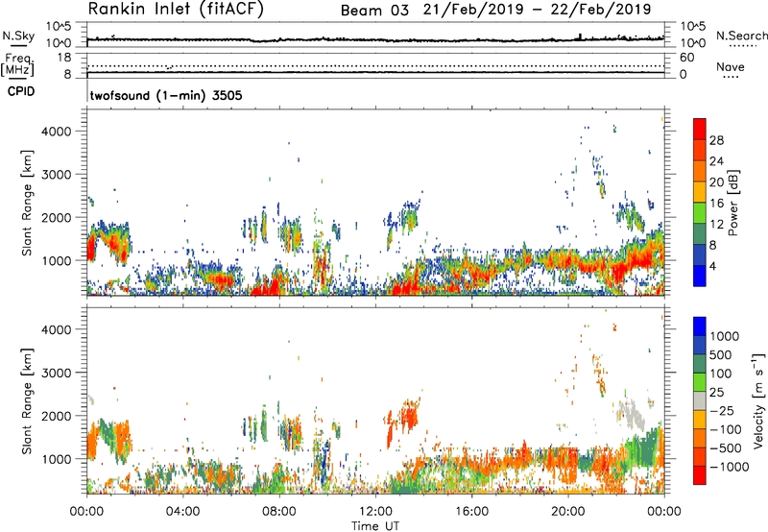Click the 'Freq. [MHz]' axis label
Image resolution: width=768 pixels, height=532 pixels.
pos(18,65)
